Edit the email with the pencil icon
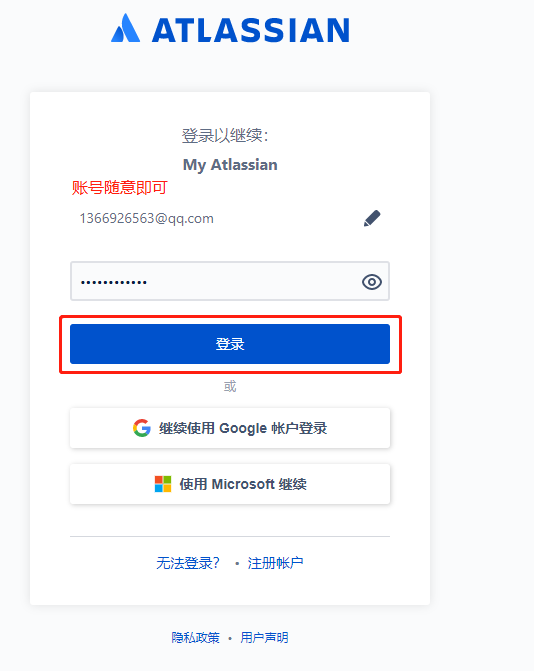Viewport: 534px width, 671px height. click(372, 218)
